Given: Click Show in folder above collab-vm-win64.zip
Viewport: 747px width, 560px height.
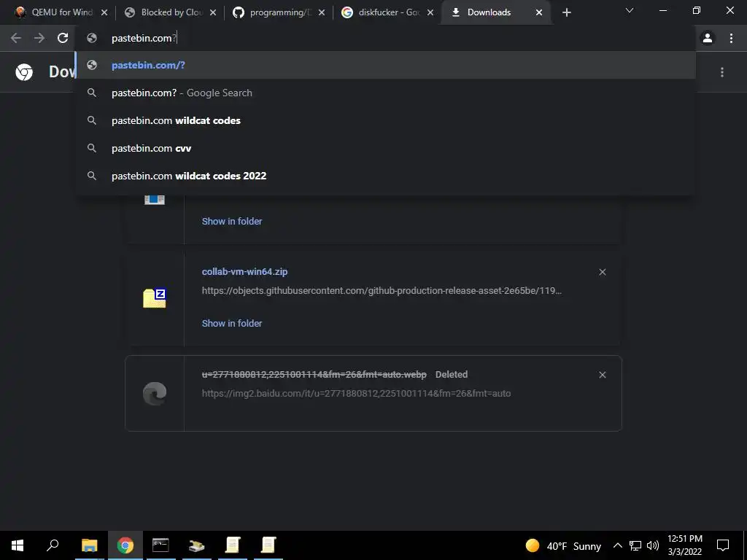Looking at the screenshot, I should click(232, 222).
